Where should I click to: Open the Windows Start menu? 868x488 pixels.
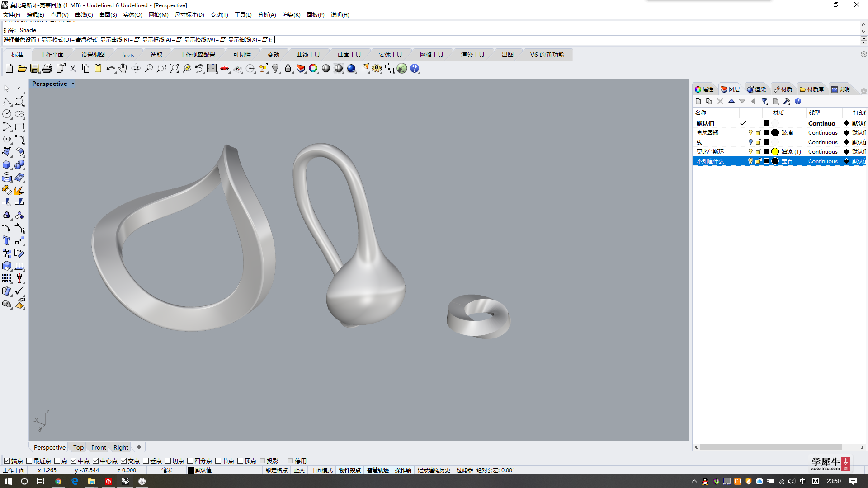click(x=8, y=481)
